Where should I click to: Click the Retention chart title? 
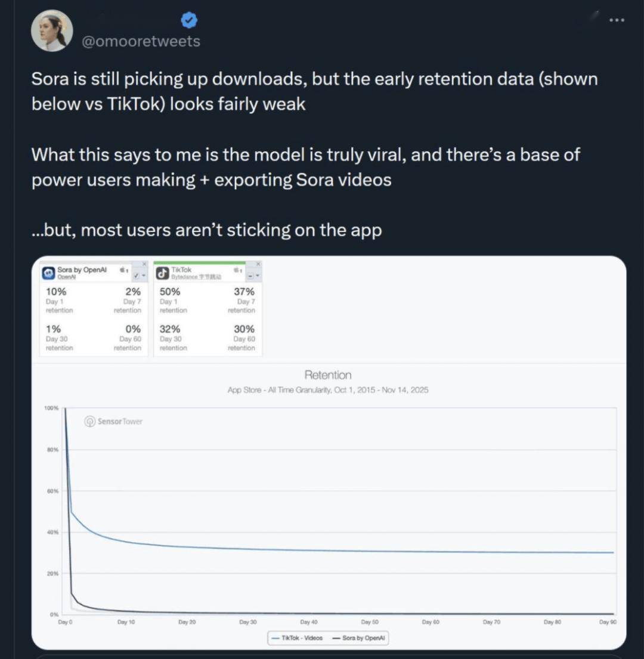coord(328,375)
